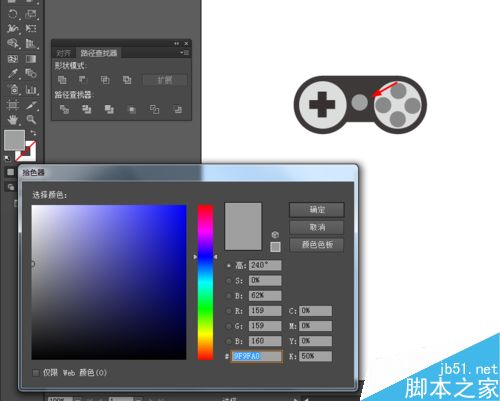Close the Pathfinder panel
500x401 pixels.
pyautogui.click(x=186, y=43)
